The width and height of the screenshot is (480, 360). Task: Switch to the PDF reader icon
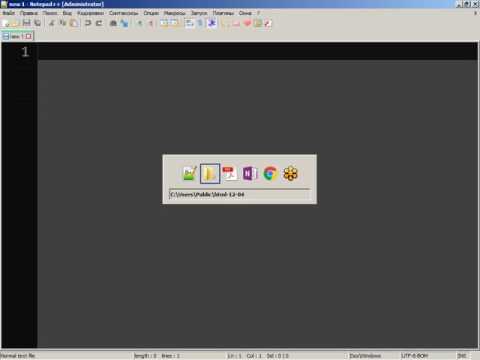tap(230, 173)
